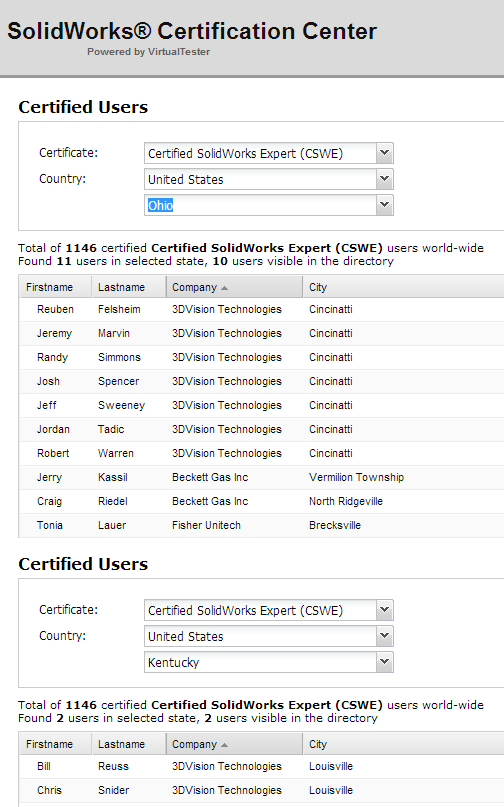Click the sort arrow in the Kentucky Company header
504x807 pixels.
(x=224, y=745)
